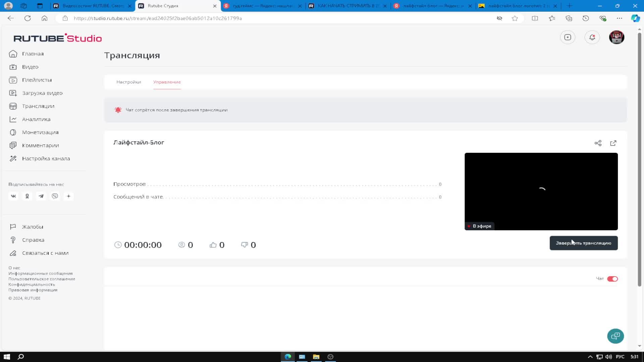This screenshot has width=644, height=362.
Task: Click the Odnoklassniki subscribe icon
Action: (x=26, y=196)
